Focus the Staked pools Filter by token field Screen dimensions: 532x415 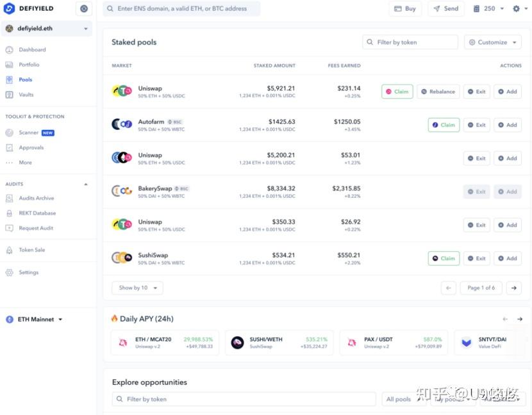click(410, 42)
